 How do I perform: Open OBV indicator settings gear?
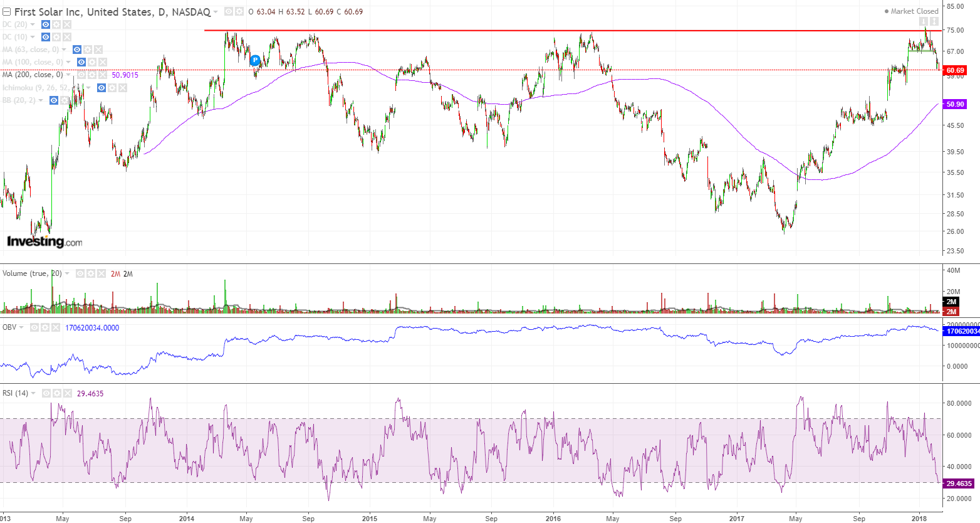point(46,327)
